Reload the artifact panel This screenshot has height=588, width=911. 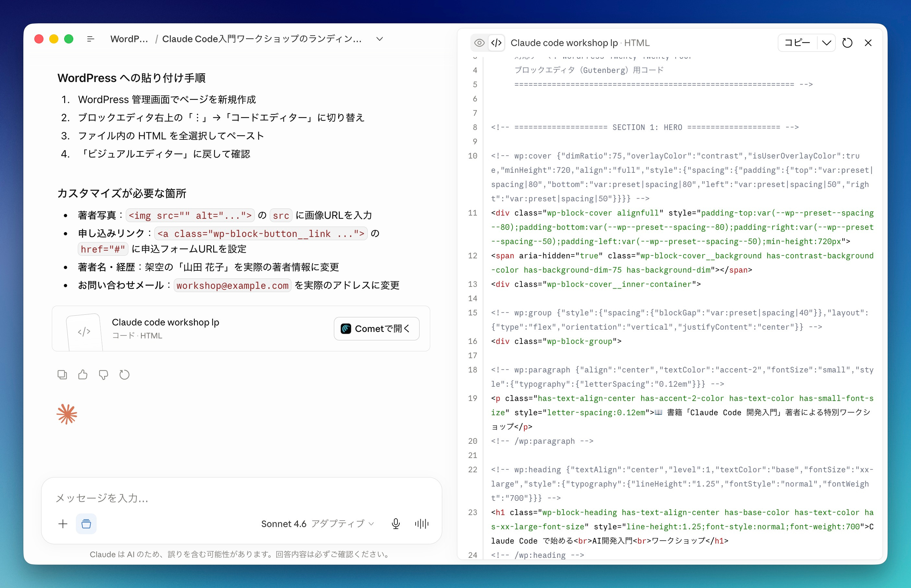click(x=847, y=43)
